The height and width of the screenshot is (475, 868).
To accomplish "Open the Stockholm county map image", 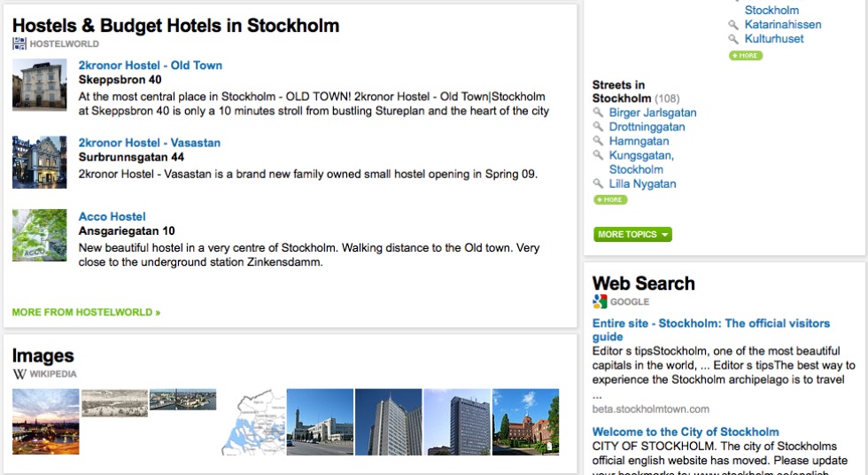I will tap(252, 422).
